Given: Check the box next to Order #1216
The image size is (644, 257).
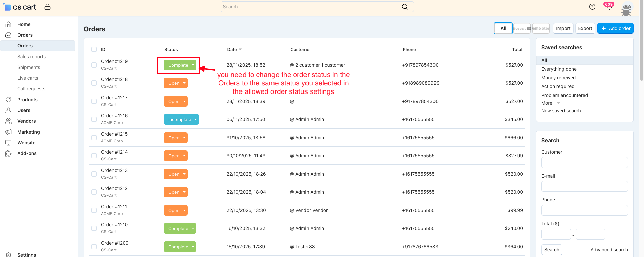Looking at the screenshot, I should (94, 119).
